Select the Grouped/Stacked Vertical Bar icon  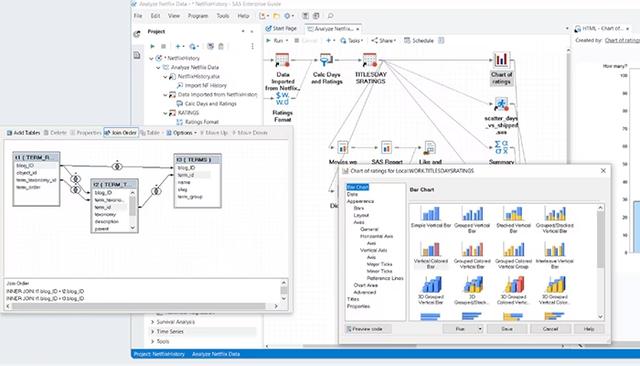pos(555,213)
